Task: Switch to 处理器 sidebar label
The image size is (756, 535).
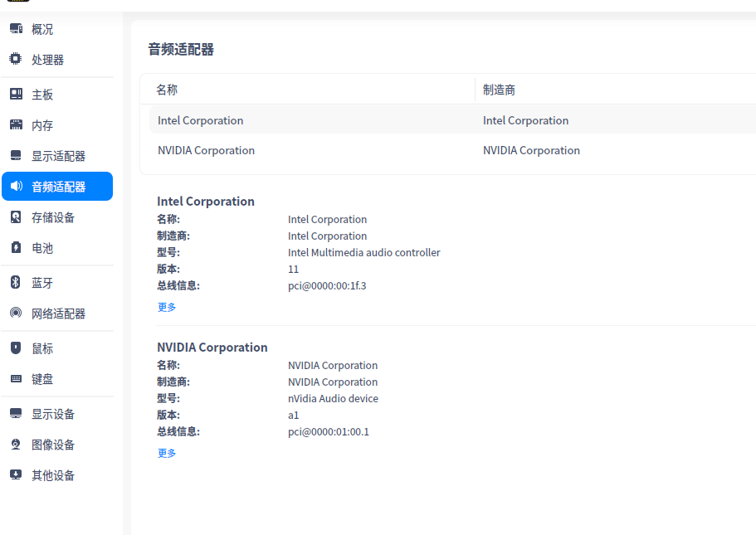Action: coord(48,60)
